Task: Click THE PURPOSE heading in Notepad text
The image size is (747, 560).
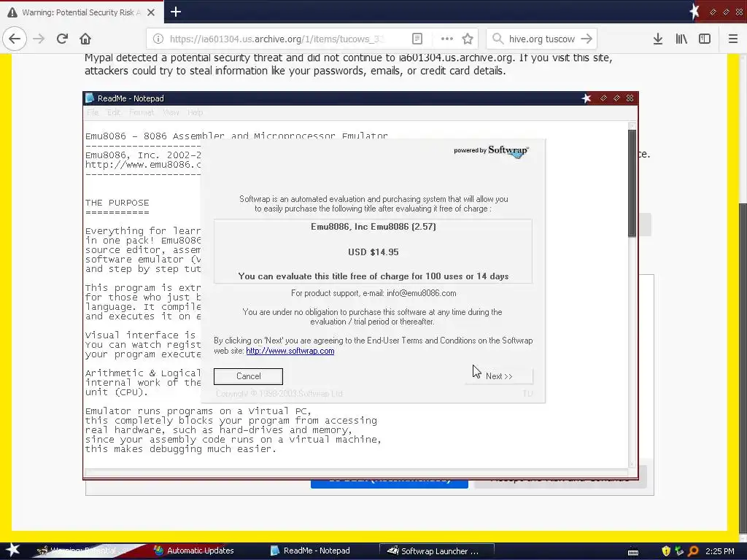Action: 117,203
